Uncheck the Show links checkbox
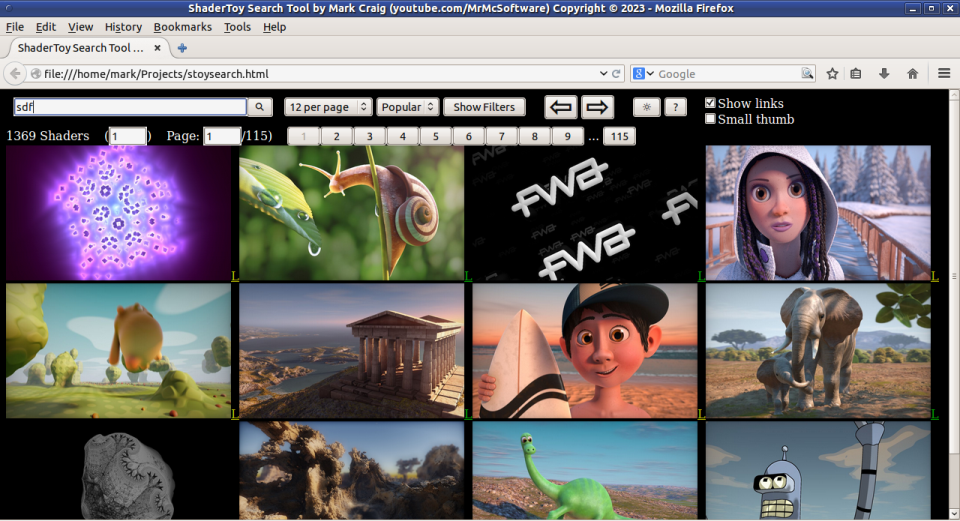This screenshot has width=960, height=521. (x=710, y=103)
